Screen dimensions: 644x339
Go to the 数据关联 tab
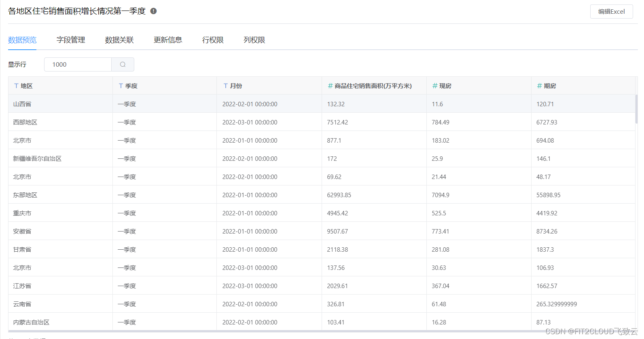119,40
